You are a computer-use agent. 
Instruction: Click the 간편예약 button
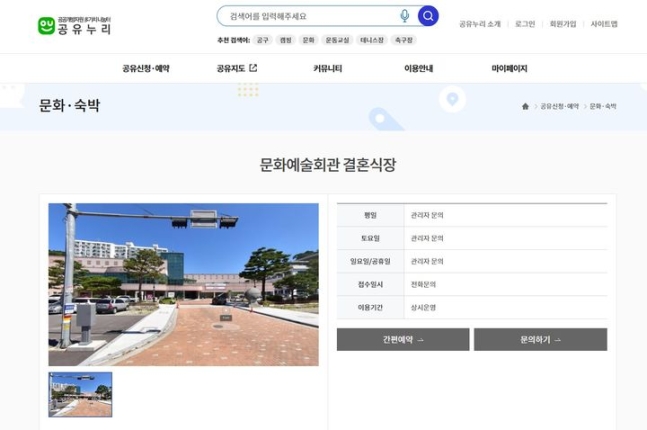point(403,340)
